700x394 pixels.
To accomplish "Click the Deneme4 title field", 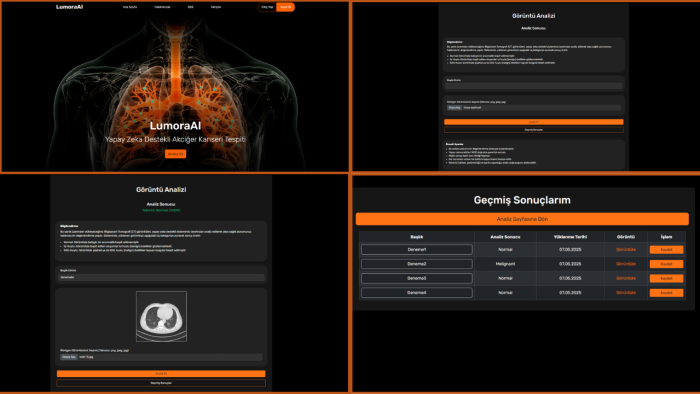I will point(417,293).
